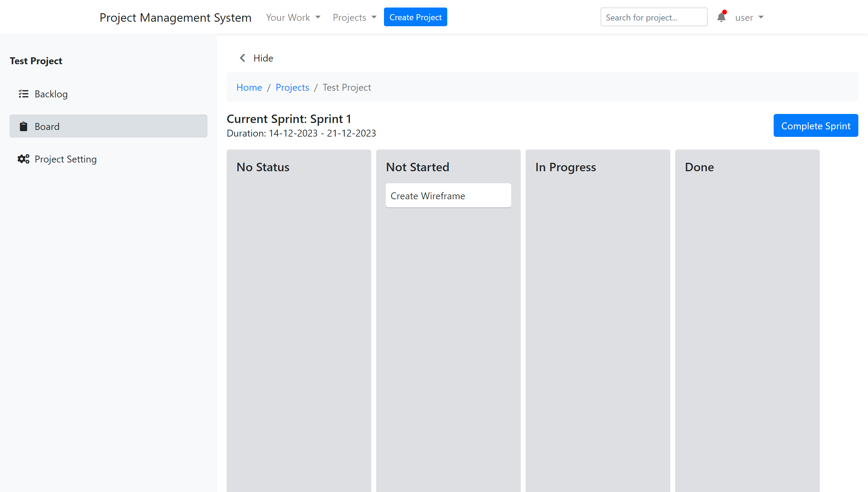Click the Hide panel arrow icon
This screenshot has width=868, height=492.
click(x=242, y=58)
